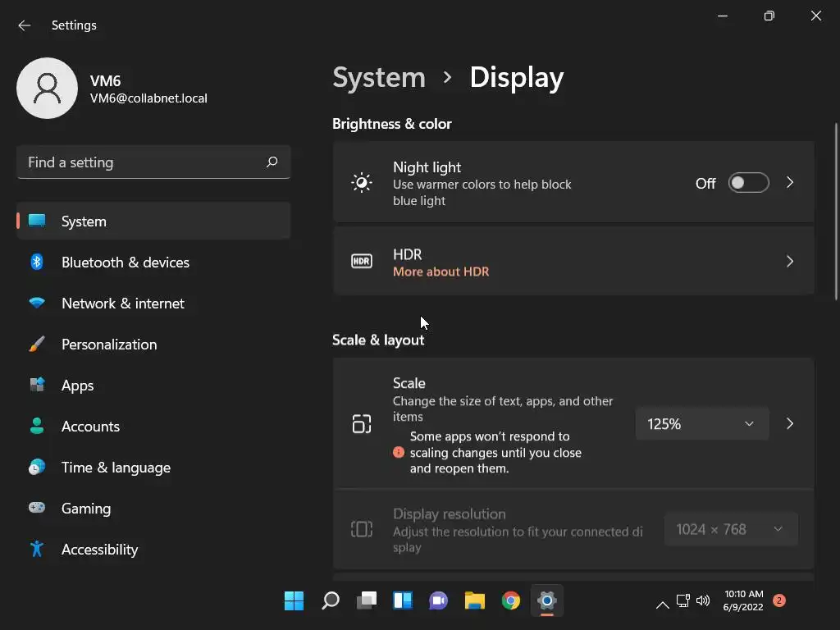
Task: Go to Gaming settings
Action: pyautogui.click(x=153, y=509)
